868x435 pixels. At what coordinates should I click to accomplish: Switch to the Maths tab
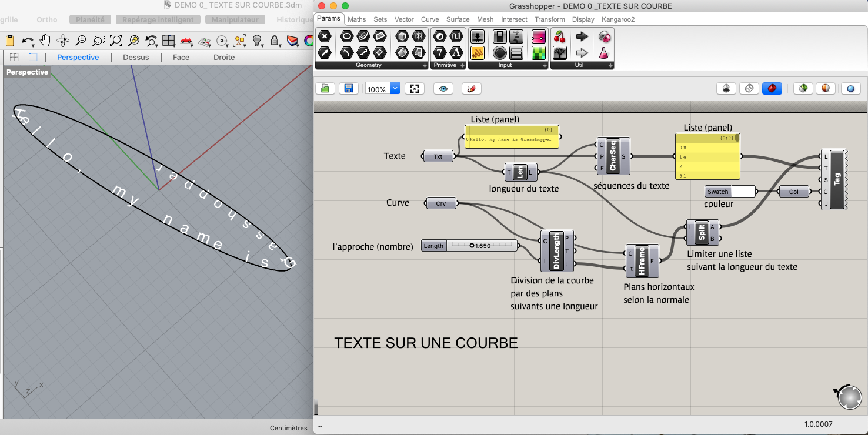[356, 19]
